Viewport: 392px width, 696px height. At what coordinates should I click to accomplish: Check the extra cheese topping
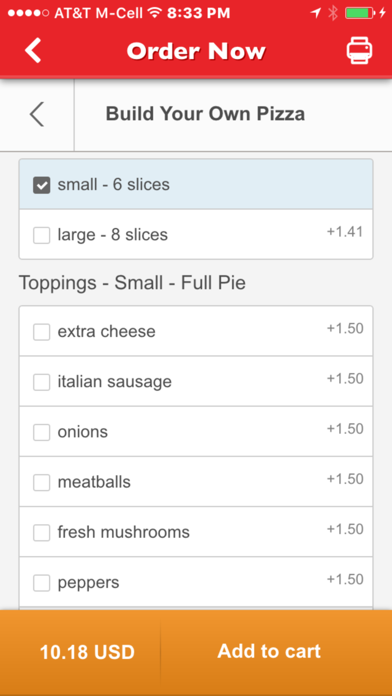[x=42, y=332]
